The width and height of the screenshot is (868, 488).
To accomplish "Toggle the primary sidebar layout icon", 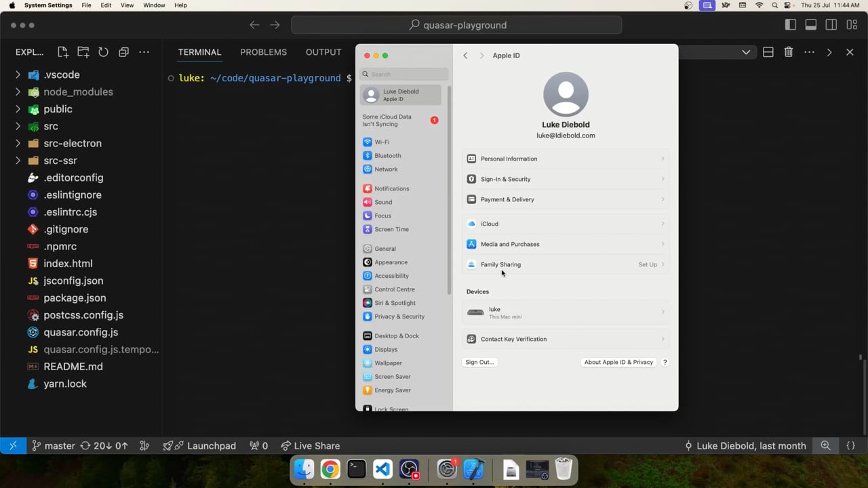I will pos(791,25).
